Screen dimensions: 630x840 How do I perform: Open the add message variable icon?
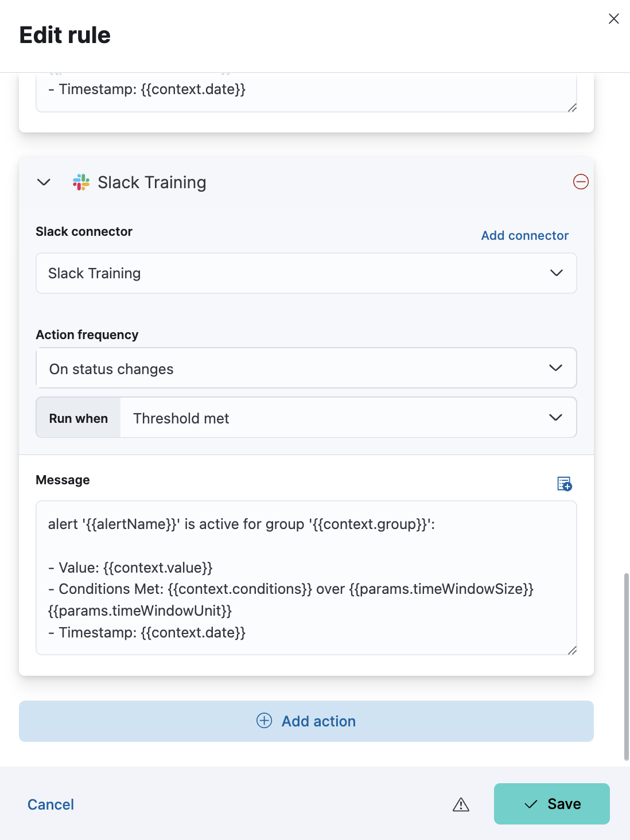[565, 484]
